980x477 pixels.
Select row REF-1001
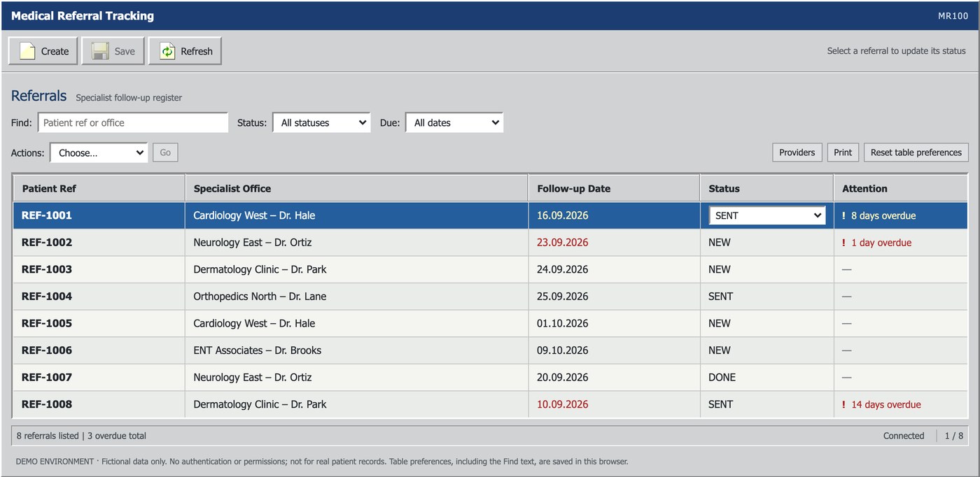tap(490, 215)
